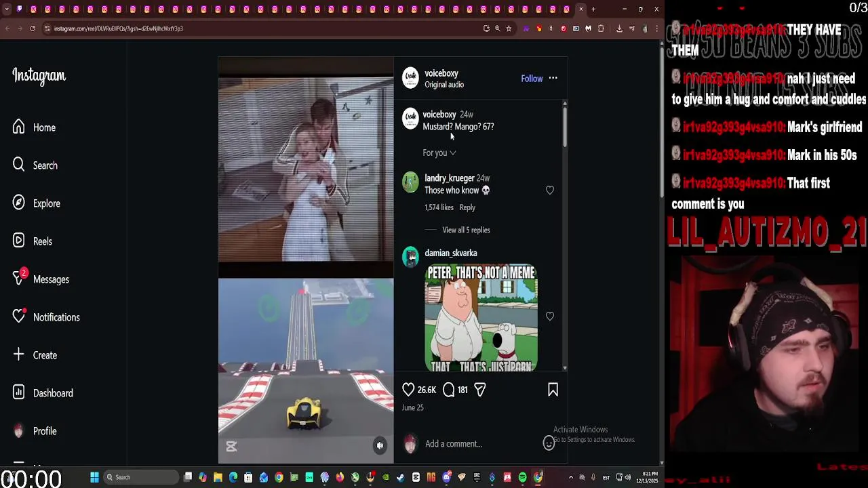Close the active browser tab
Viewport: 868px width, 488px height.
[580, 9]
